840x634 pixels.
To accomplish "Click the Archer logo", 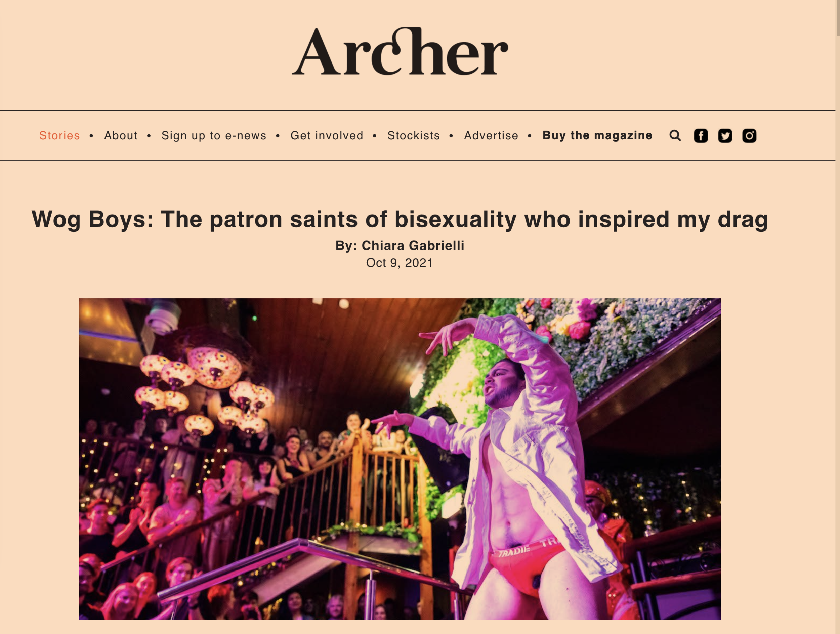I will [400, 51].
